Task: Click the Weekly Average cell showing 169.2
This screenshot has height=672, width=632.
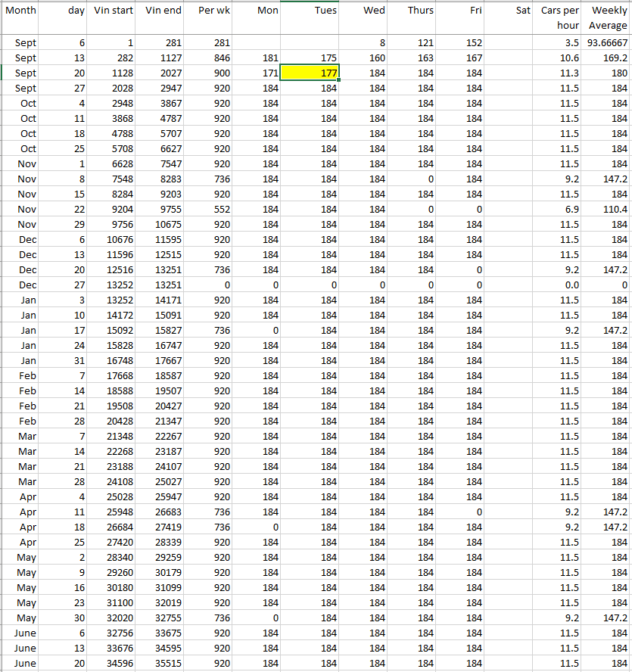Action: click(x=607, y=58)
